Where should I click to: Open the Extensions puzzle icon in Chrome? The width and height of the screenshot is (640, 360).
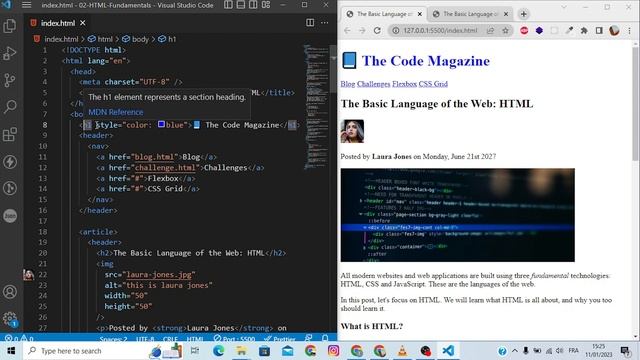584,31
